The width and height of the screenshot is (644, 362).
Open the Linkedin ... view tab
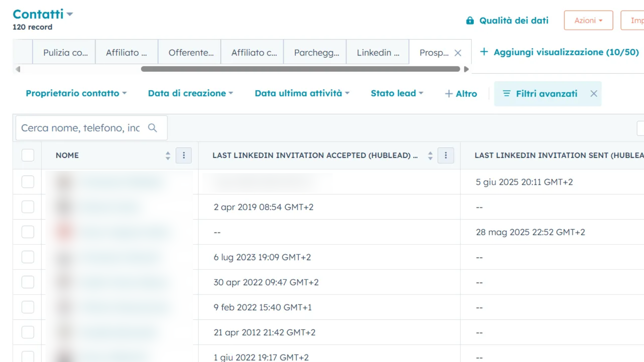pos(378,53)
